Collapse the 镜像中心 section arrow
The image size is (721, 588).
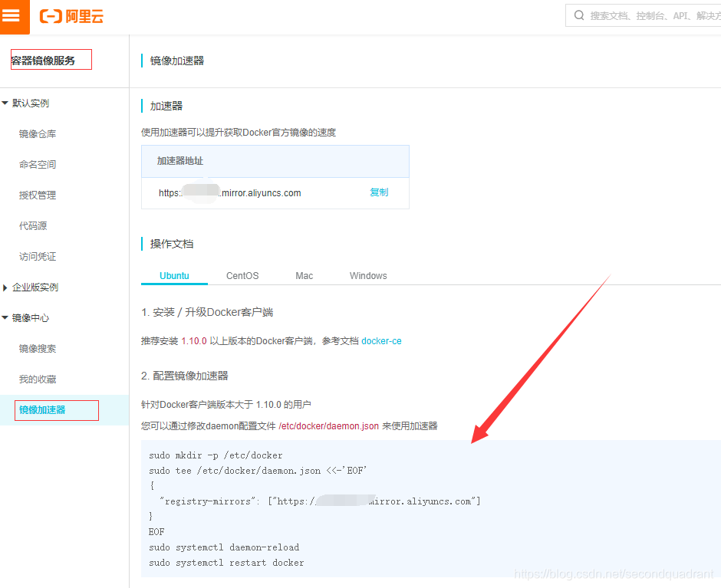(x=5, y=317)
